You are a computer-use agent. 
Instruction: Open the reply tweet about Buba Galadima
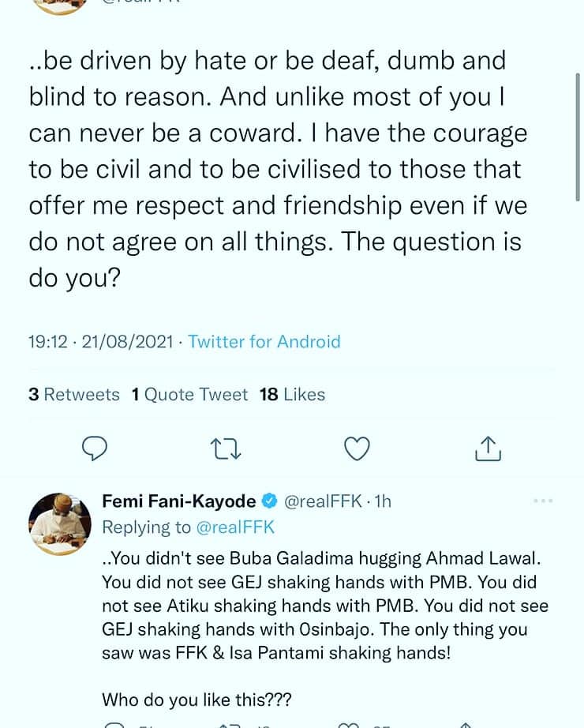tap(324, 606)
